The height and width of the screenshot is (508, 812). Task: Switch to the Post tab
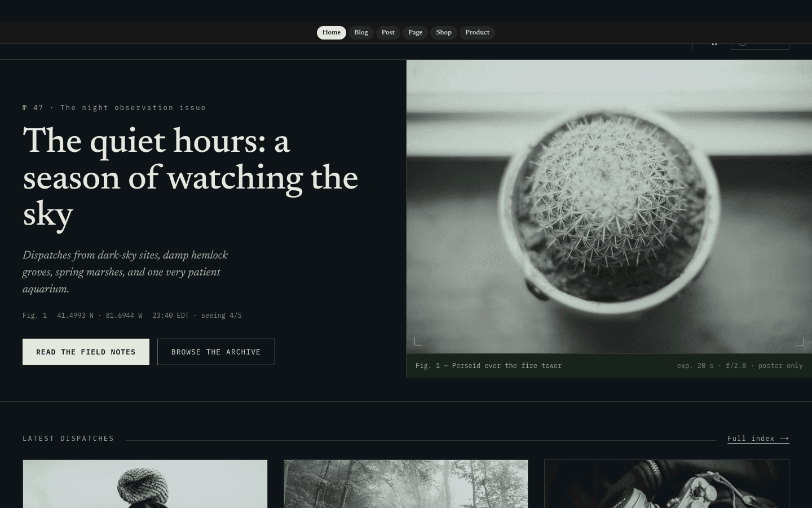(388, 33)
